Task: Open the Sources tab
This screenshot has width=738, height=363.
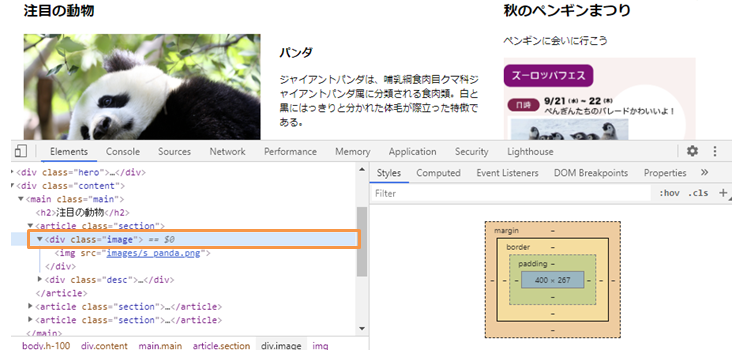Action: (x=174, y=152)
